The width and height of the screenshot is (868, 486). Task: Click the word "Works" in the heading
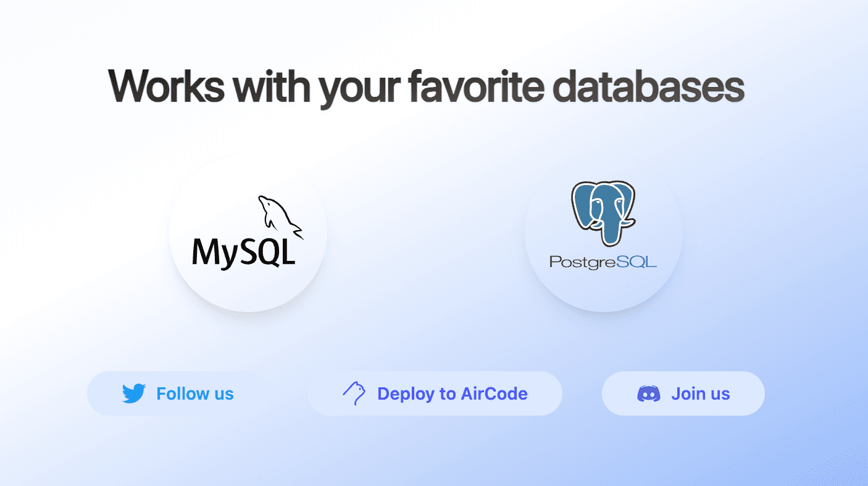point(166,88)
